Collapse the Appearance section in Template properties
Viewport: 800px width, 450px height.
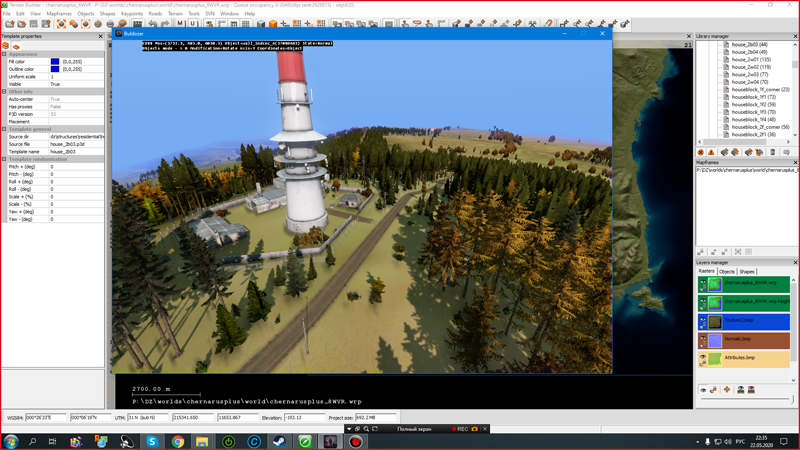pos(4,54)
